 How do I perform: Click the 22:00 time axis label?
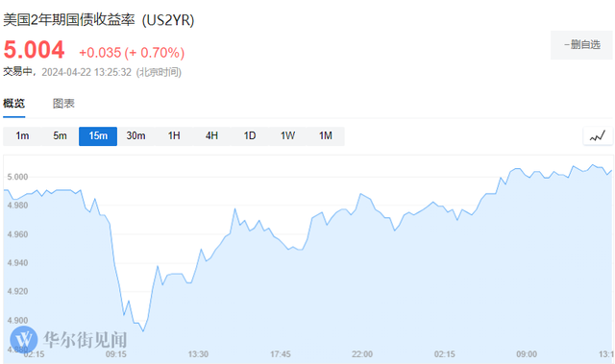[362, 354]
